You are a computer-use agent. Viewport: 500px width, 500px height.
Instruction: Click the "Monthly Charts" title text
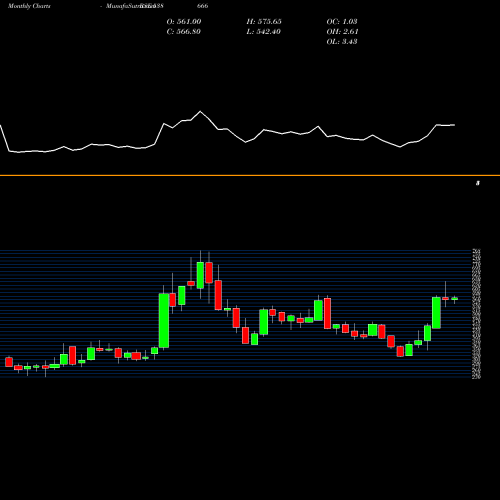pyautogui.click(x=29, y=6)
